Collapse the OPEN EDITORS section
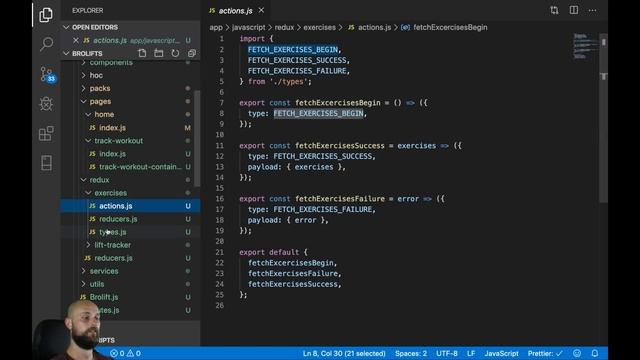640x360 pixels. (66, 27)
